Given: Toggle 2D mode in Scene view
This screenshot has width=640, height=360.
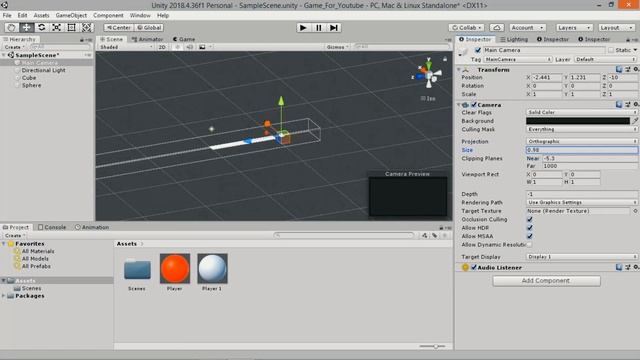Looking at the screenshot, I should click(x=162, y=47).
